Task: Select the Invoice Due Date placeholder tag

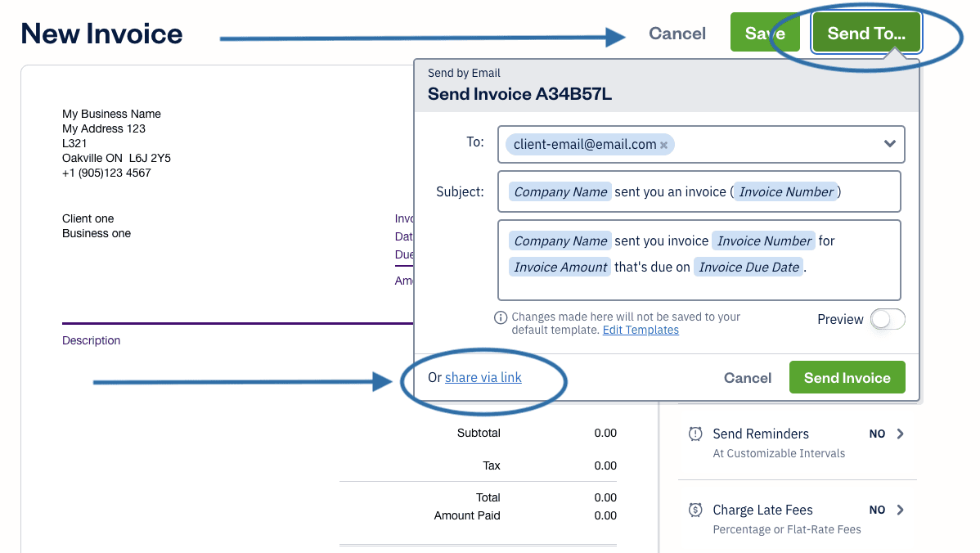Action: coord(748,267)
